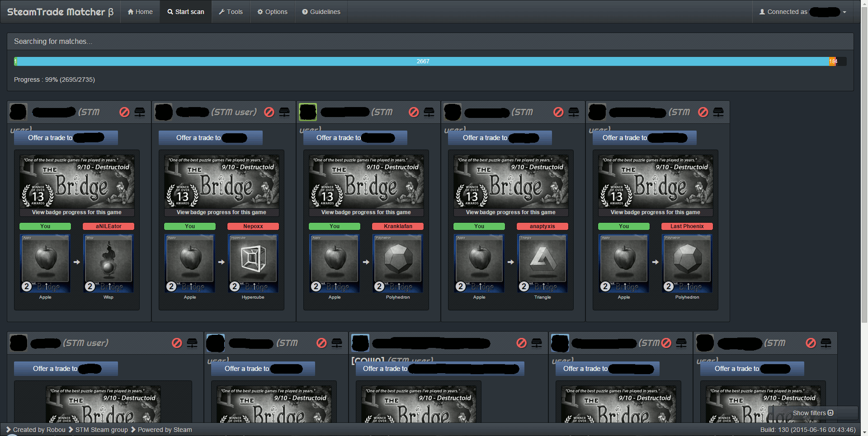Click Offer a trade in Nepoxx's card

click(x=211, y=138)
